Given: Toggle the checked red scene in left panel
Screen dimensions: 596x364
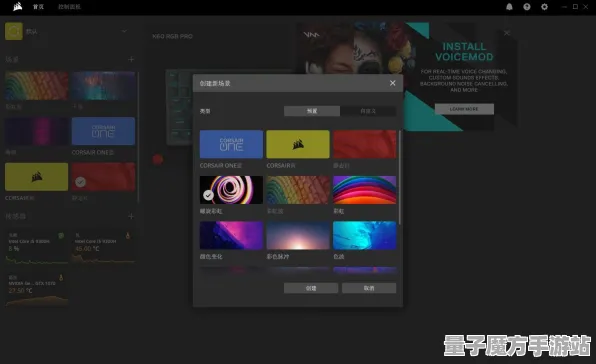Looking at the screenshot, I should point(103,177).
